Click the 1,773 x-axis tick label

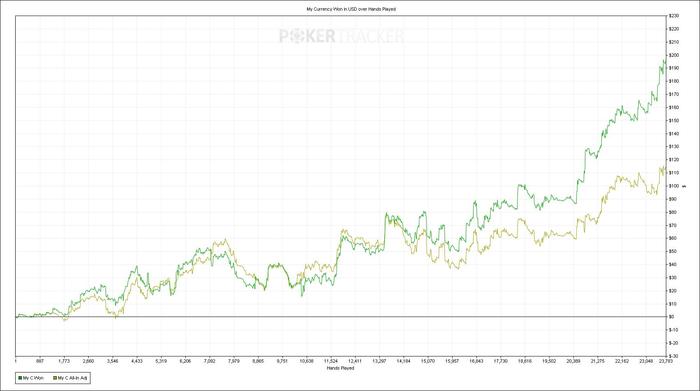click(x=64, y=361)
